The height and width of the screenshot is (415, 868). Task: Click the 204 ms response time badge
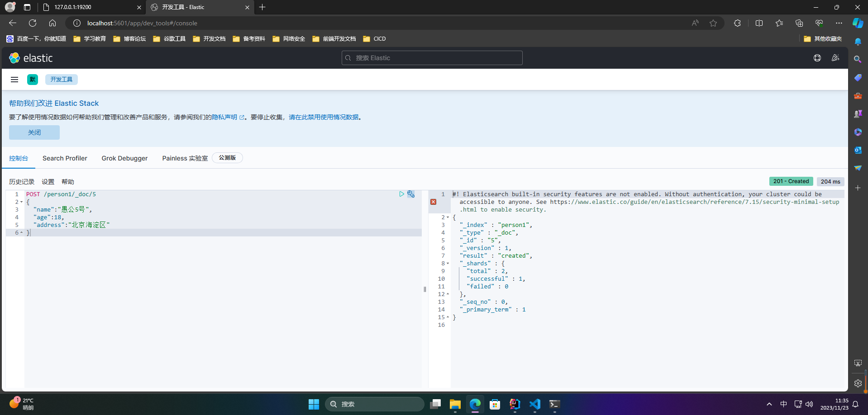[x=830, y=181]
